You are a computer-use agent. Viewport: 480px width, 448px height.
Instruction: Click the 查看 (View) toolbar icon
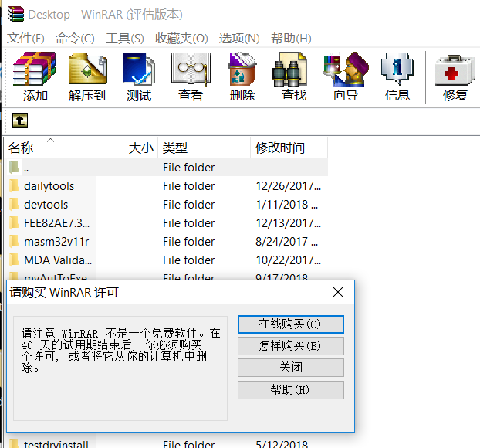tap(191, 69)
